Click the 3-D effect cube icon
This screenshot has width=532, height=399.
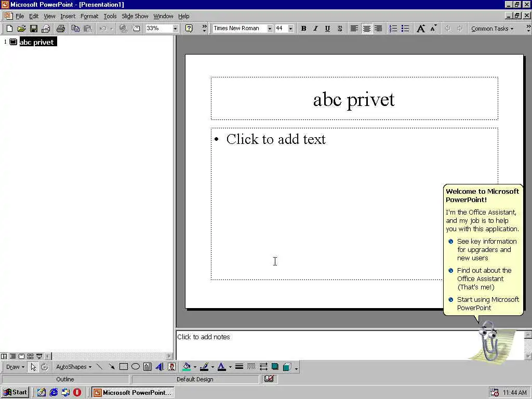pos(287,367)
